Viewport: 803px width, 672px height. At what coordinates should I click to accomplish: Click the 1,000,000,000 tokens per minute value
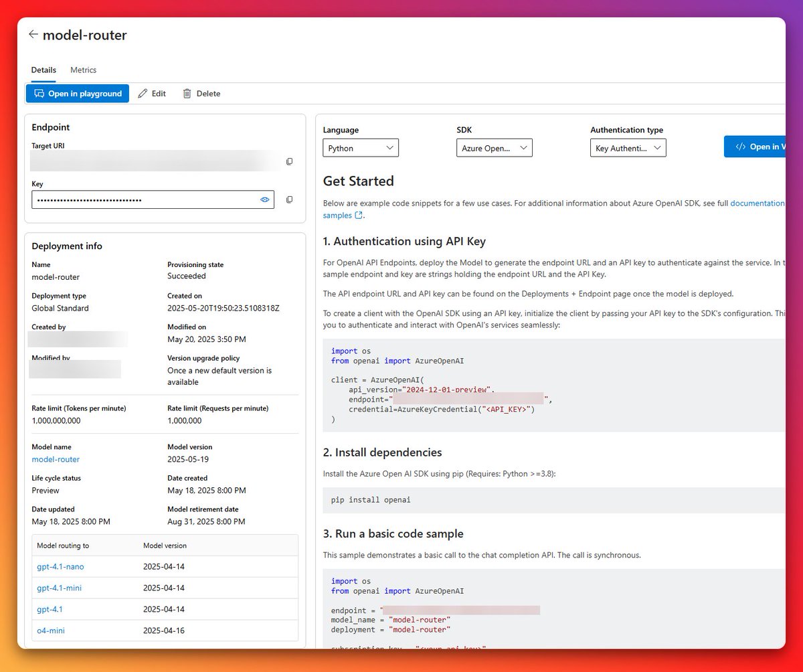56,420
